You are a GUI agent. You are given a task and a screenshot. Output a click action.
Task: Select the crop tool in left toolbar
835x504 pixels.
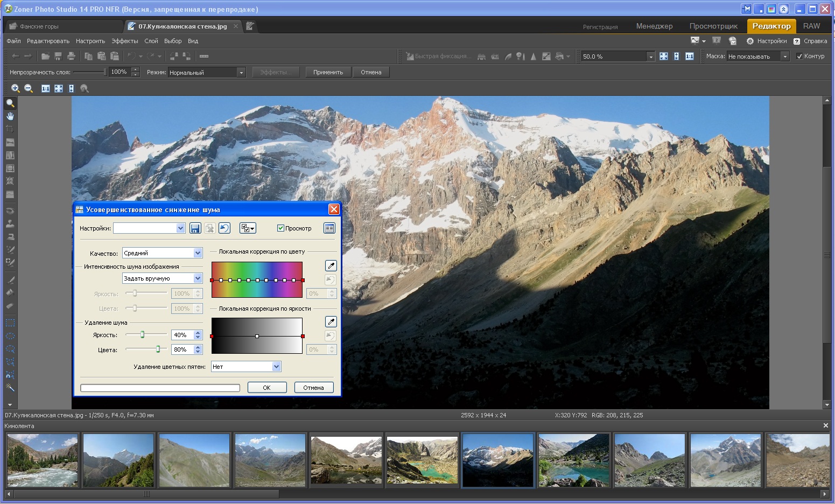click(x=10, y=129)
